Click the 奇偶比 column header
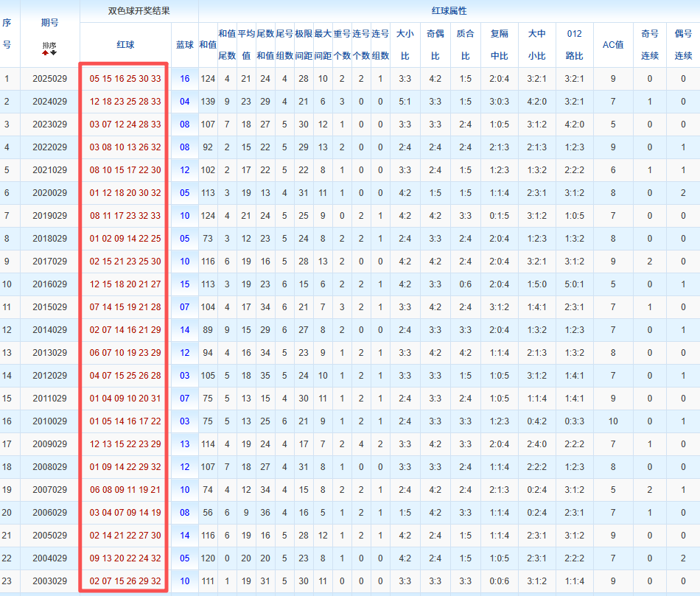The height and width of the screenshot is (596, 700). (x=435, y=45)
